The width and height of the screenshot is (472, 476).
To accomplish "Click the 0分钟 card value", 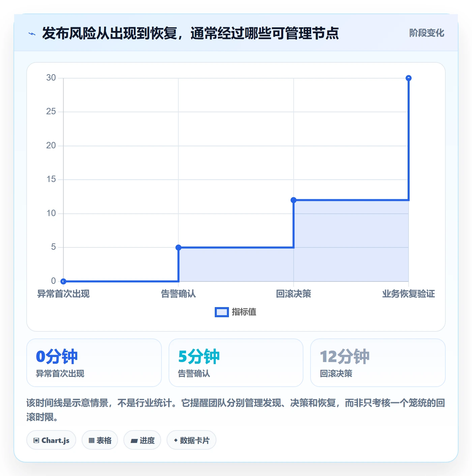I will (x=57, y=357).
